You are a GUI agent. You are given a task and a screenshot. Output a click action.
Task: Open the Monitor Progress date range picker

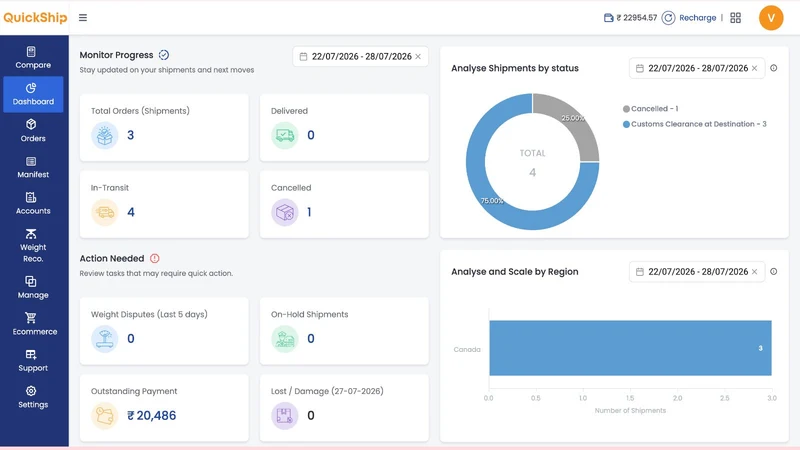click(x=360, y=57)
